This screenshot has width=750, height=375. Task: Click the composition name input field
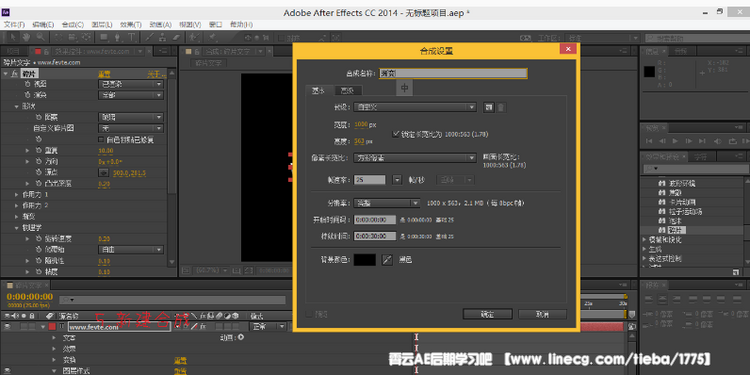tap(453, 73)
